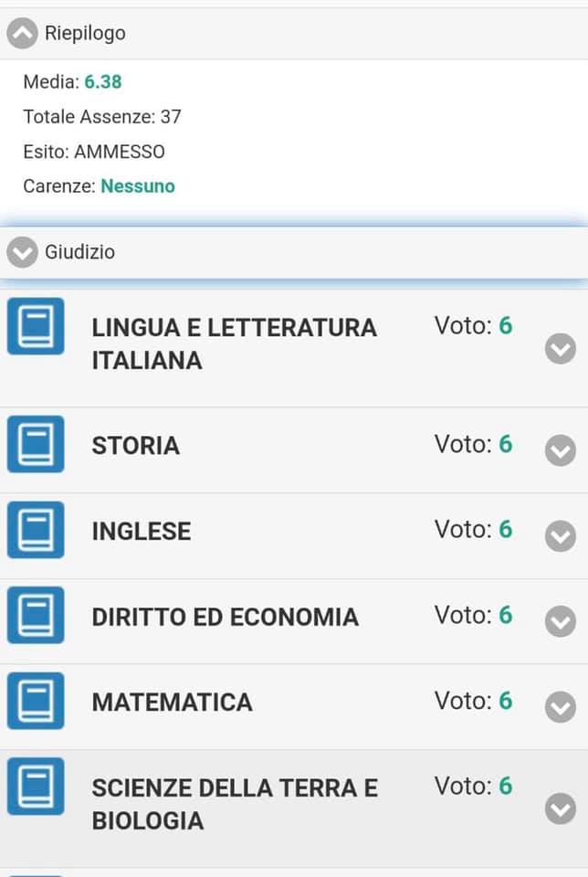
Task: Select the INGLESE subject title
Action: [x=142, y=532]
